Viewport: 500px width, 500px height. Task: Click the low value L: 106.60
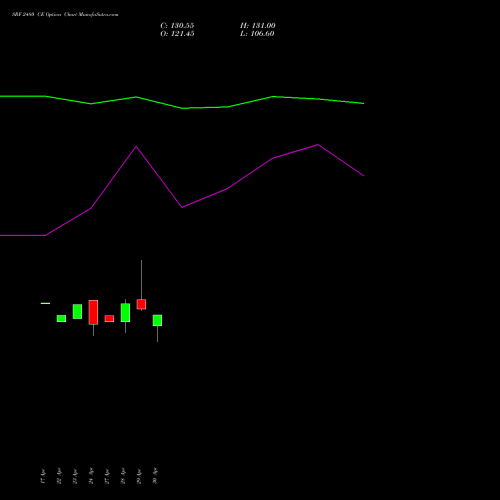pyautogui.click(x=257, y=34)
